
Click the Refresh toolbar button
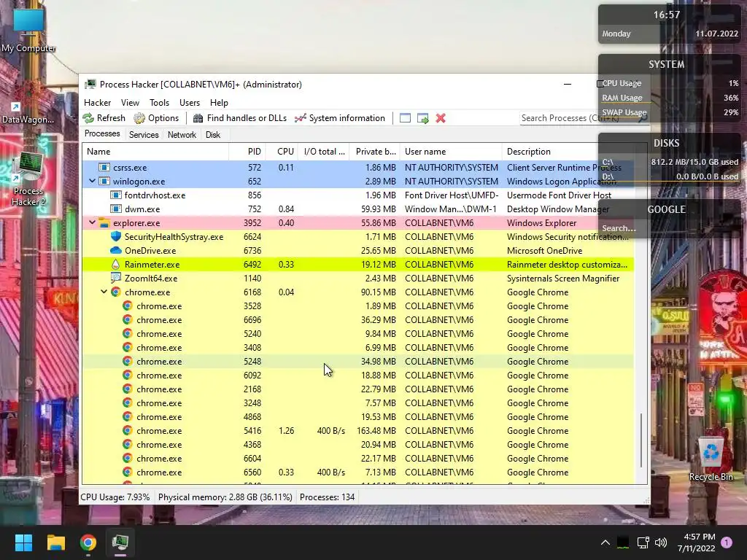(x=104, y=118)
